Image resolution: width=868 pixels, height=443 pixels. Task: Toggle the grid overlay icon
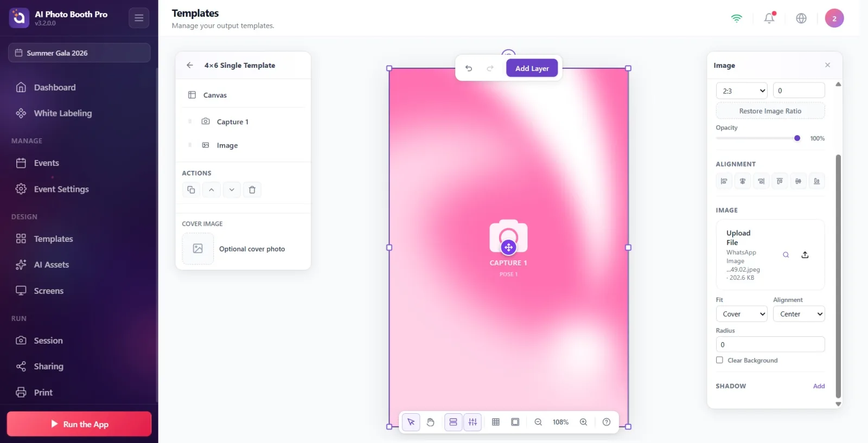pos(495,422)
